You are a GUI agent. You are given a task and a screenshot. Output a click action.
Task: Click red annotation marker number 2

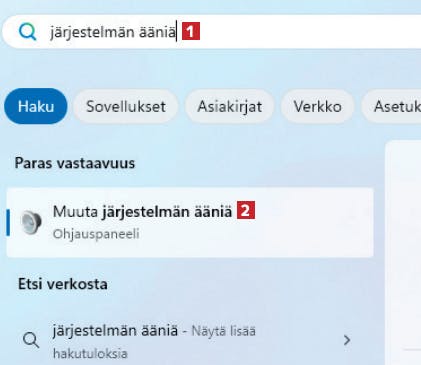pos(246,210)
